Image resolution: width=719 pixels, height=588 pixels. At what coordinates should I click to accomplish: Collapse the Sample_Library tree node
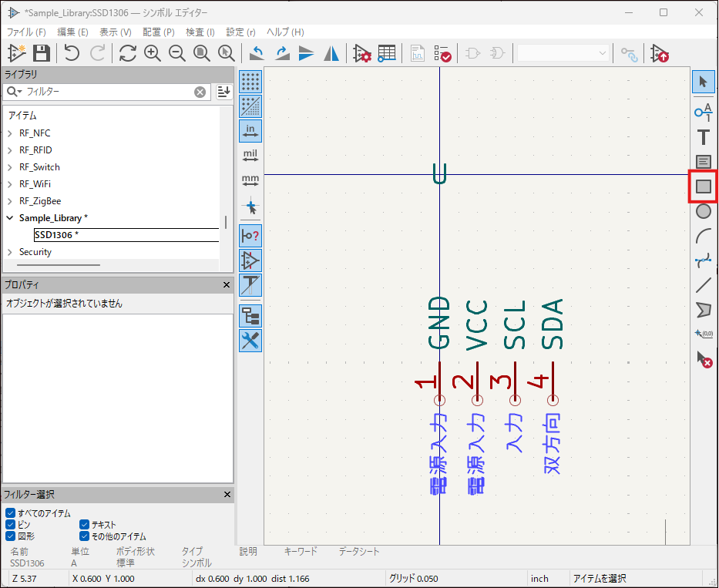(10, 218)
